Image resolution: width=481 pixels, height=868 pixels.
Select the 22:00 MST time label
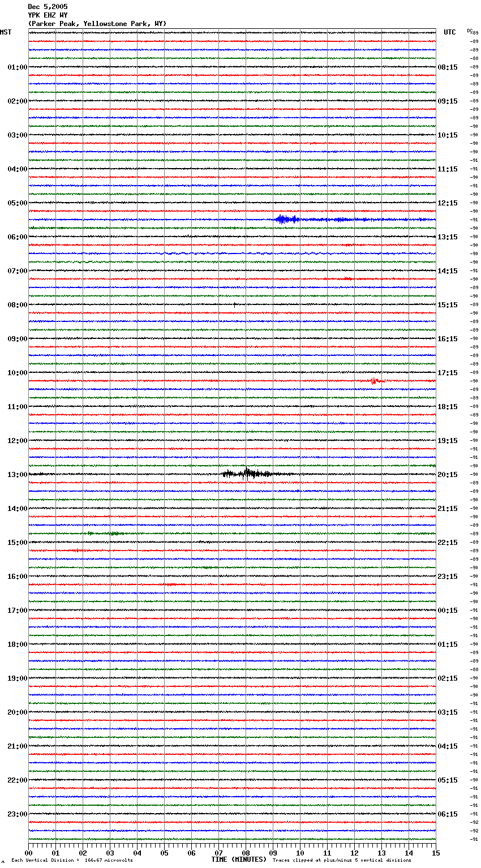coord(18,780)
